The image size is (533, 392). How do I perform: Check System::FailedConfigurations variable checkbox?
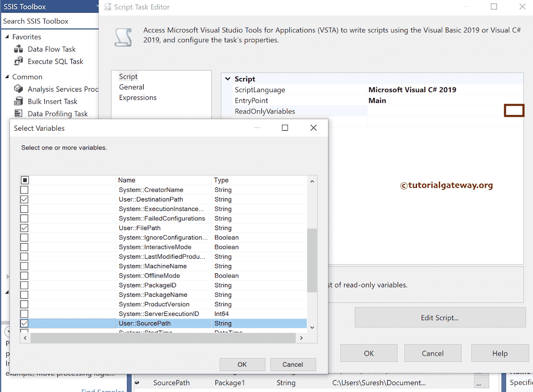tap(24, 218)
